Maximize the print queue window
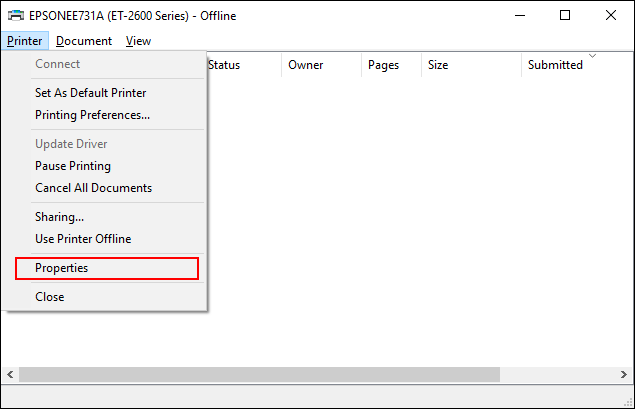This screenshot has height=409, width=635. pyautogui.click(x=565, y=16)
